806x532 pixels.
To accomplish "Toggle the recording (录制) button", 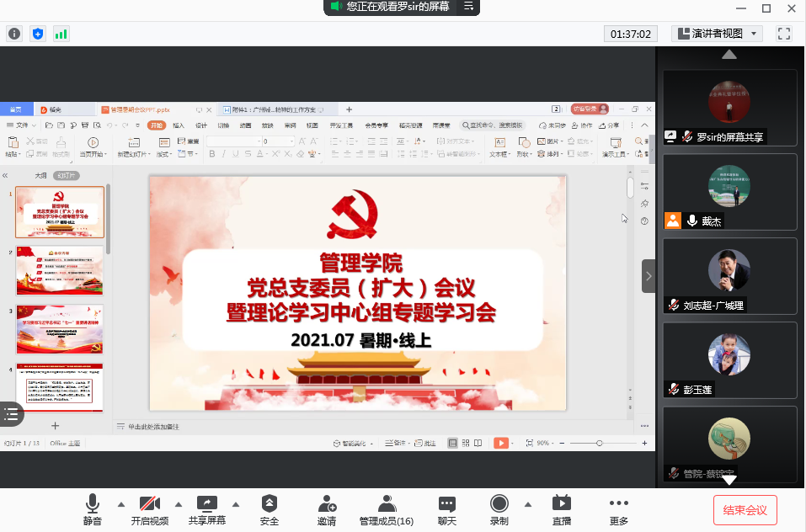I will point(499,509).
